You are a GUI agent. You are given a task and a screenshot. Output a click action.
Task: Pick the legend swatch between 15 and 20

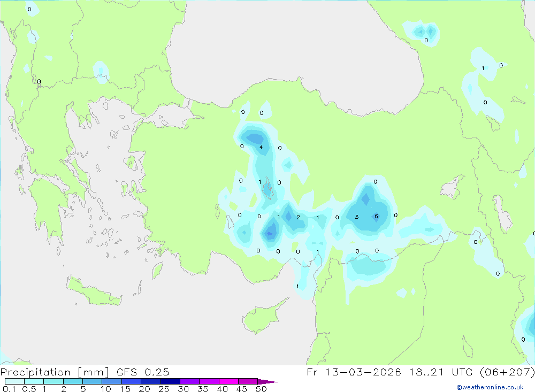[x=132, y=381]
